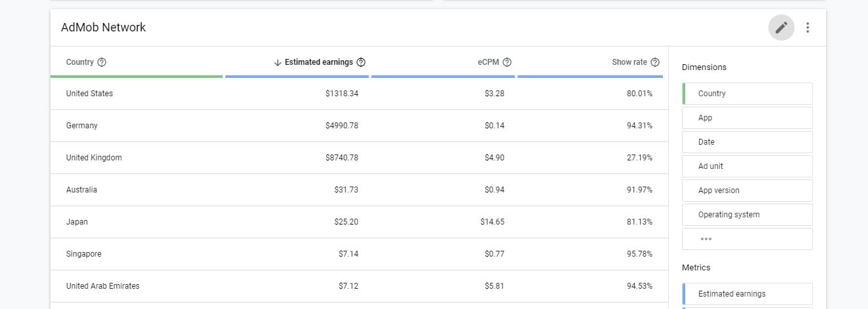Screen dimensions: 868x309
Task: Click the United Arab Emirates row
Action: 359,286
